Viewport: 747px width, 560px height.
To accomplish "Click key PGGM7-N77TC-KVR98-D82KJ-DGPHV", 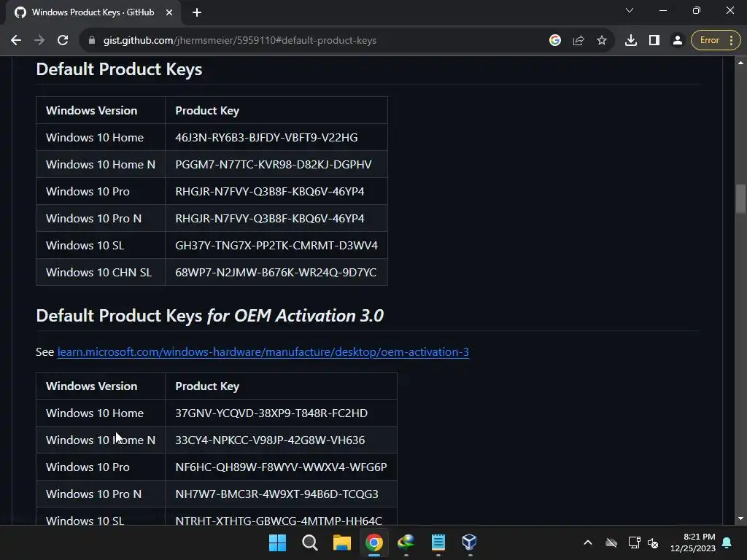I will coord(274,165).
